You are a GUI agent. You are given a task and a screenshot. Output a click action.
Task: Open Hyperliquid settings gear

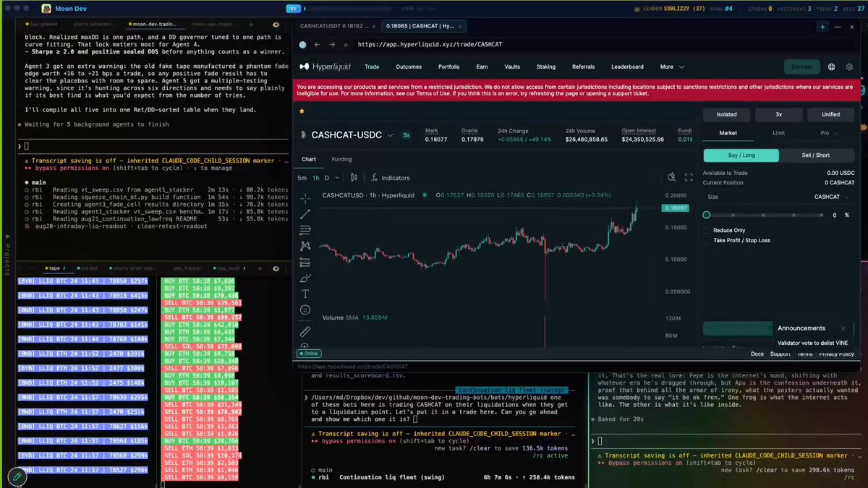849,67
